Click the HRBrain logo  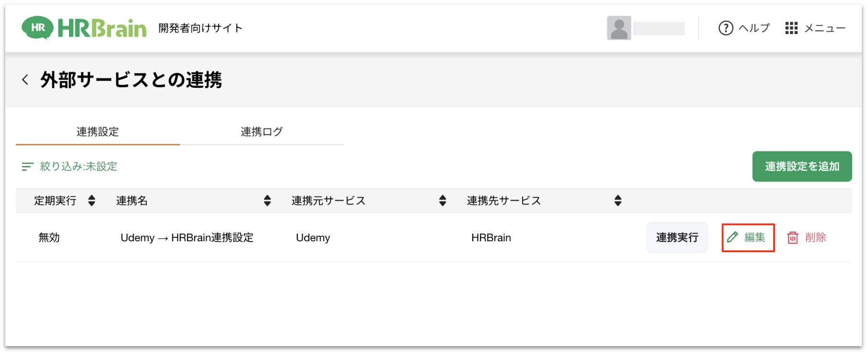coord(84,28)
